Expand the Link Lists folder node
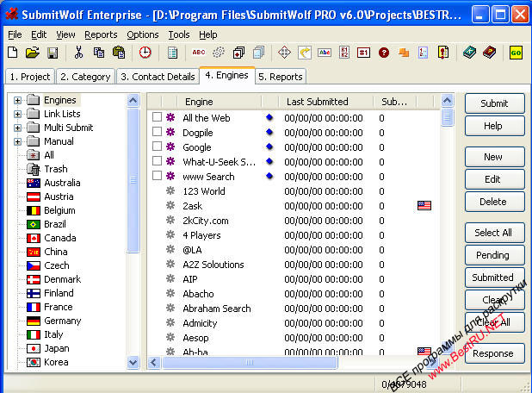The image size is (532, 393). (17, 114)
